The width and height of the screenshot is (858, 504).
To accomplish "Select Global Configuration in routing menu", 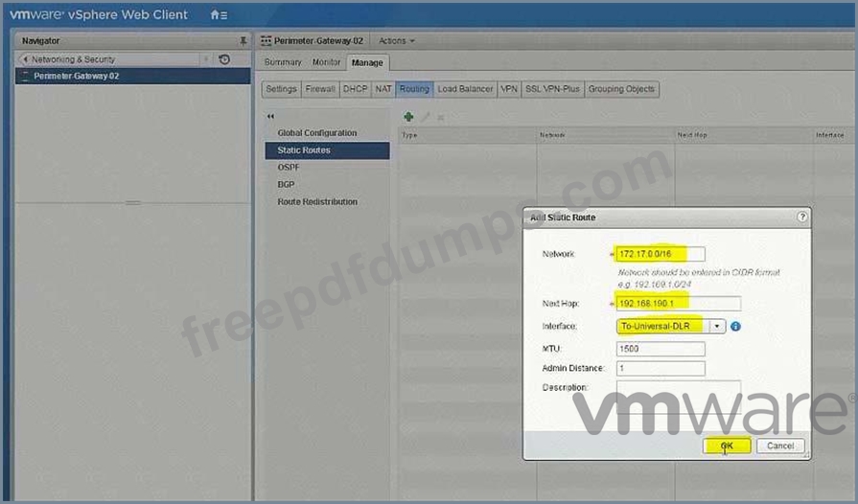I will click(316, 133).
